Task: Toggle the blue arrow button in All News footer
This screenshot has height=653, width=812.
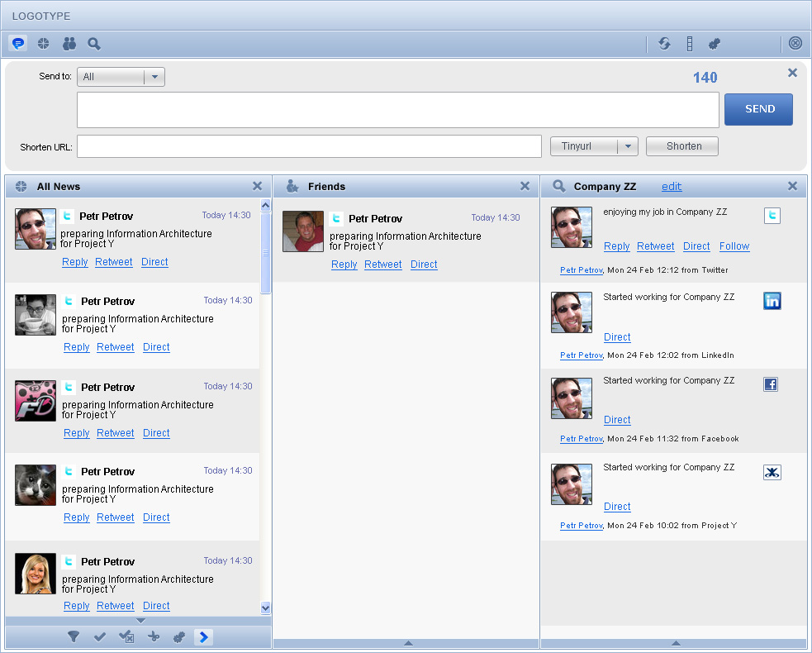Action: coord(204,636)
